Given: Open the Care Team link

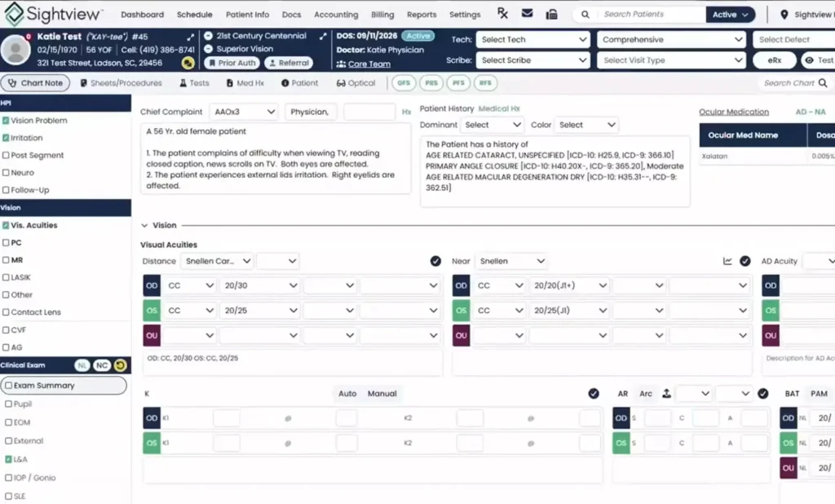Looking at the screenshot, I should (x=369, y=64).
